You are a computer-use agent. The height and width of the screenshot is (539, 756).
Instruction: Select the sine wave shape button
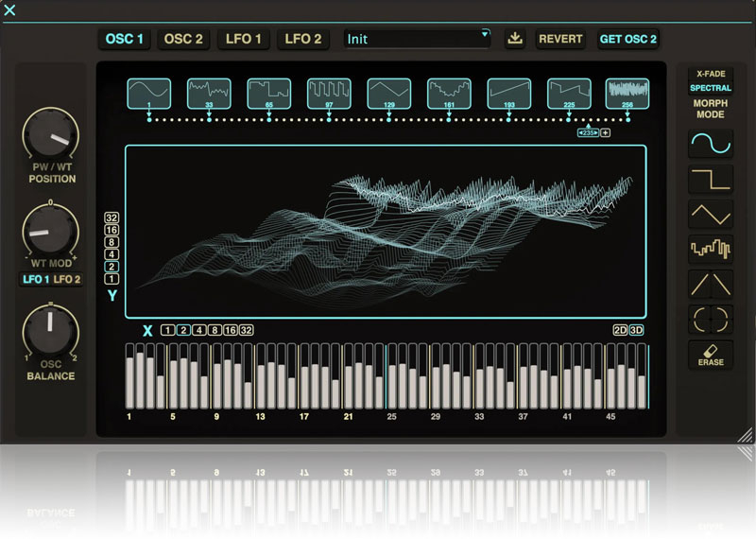coord(709,145)
